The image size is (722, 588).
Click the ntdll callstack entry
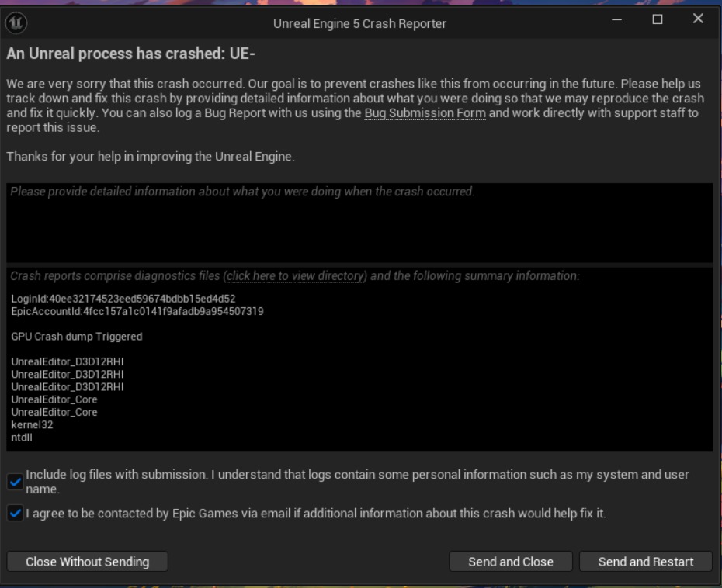[x=22, y=438]
